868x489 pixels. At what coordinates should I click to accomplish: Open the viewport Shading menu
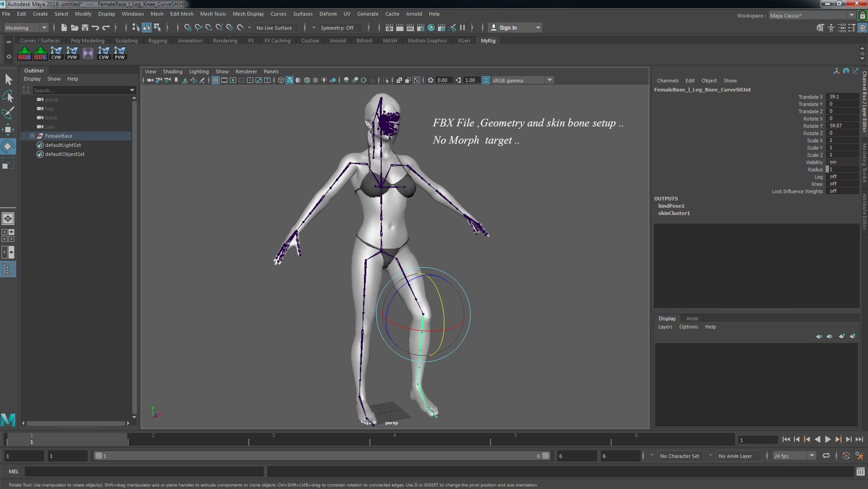pyautogui.click(x=172, y=72)
